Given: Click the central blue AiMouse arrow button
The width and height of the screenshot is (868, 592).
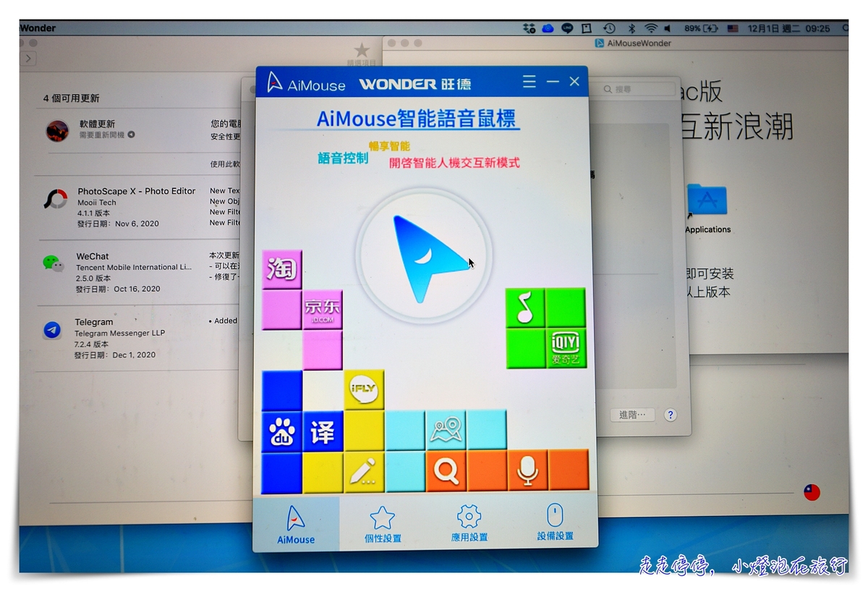Looking at the screenshot, I should click(x=424, y=257).
